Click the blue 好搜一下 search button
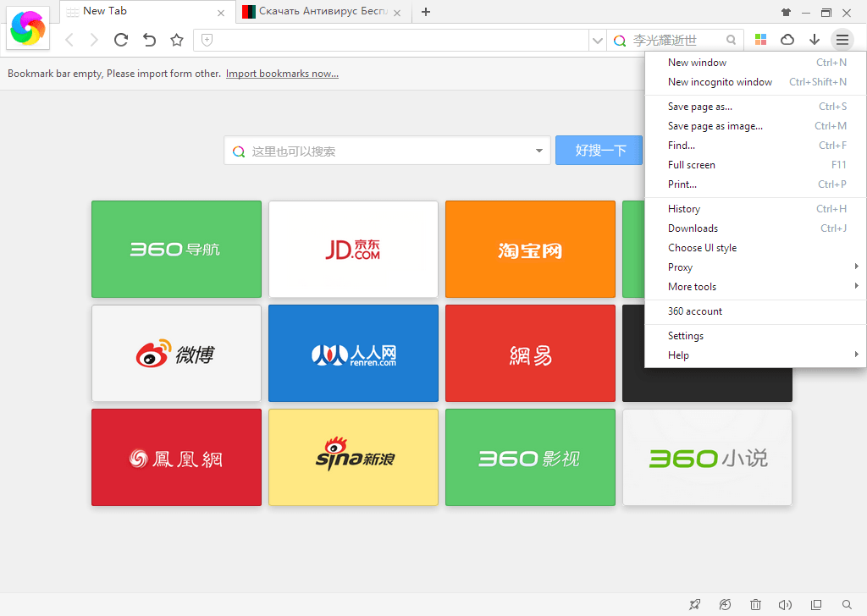Image resolution: width=867 pixels, height=616 pixels. [600, 151]
